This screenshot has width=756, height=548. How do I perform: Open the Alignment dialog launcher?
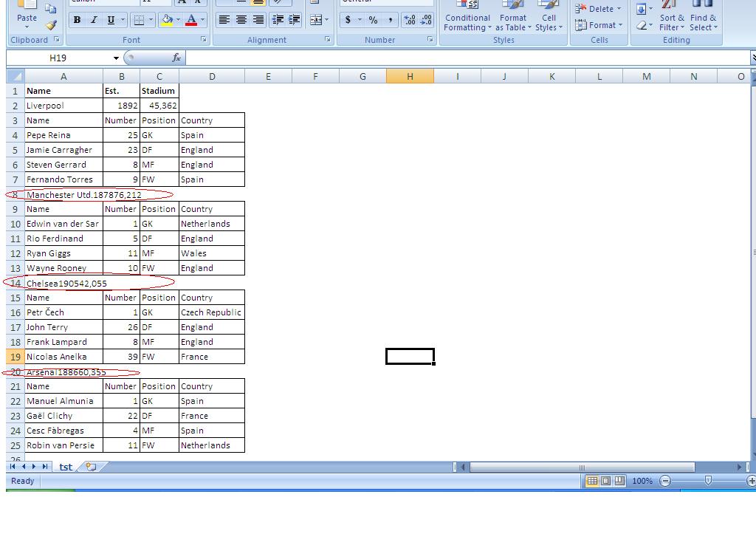tap(328, 40)
